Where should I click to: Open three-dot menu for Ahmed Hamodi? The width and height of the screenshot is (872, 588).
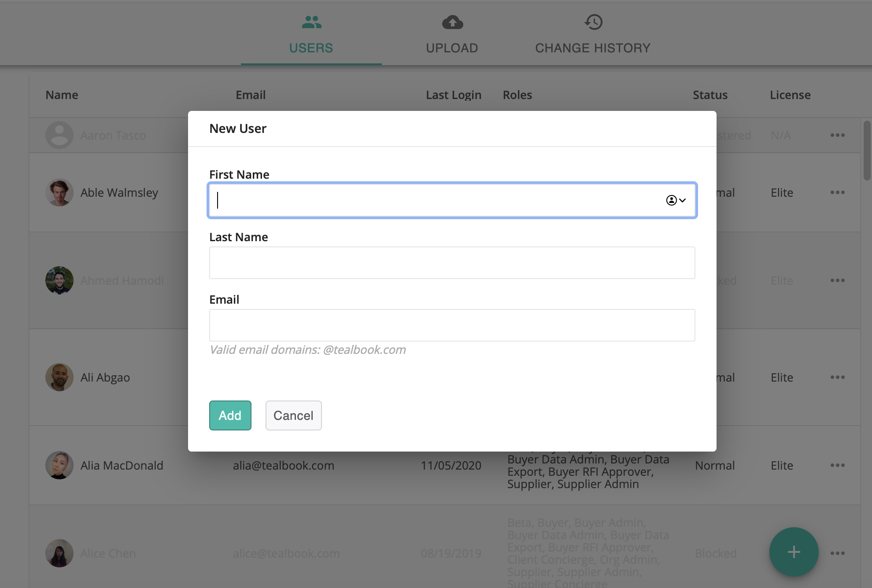tap(837, 280)
